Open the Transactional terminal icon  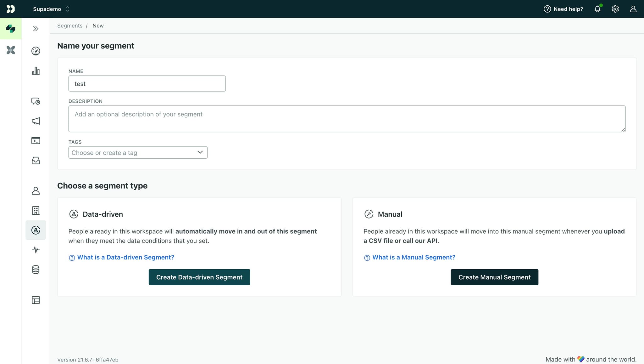tap(36, 141)
